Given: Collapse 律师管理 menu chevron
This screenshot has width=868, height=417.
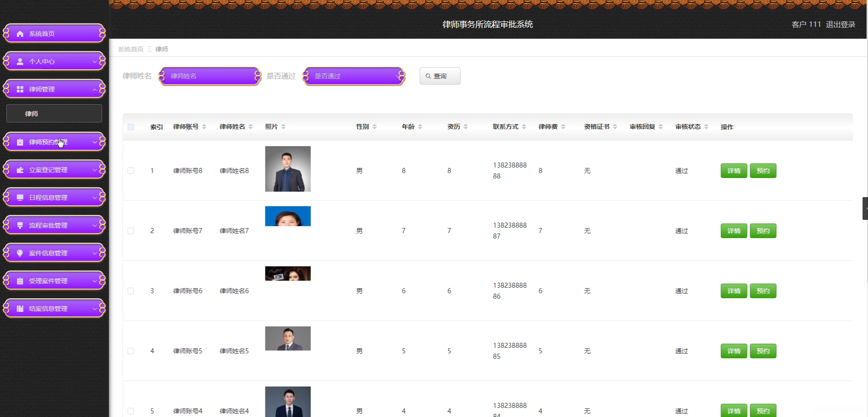Looking at the screenshot, I should (x=95, y=89).
